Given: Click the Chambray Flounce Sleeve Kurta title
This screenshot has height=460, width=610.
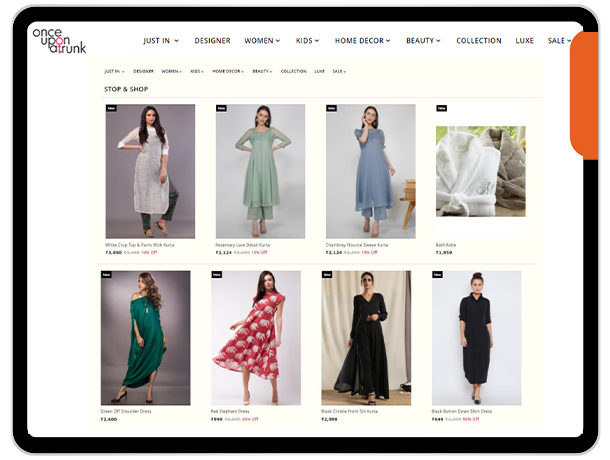Looking at the screenshot, I should click(x=357, y=245).
